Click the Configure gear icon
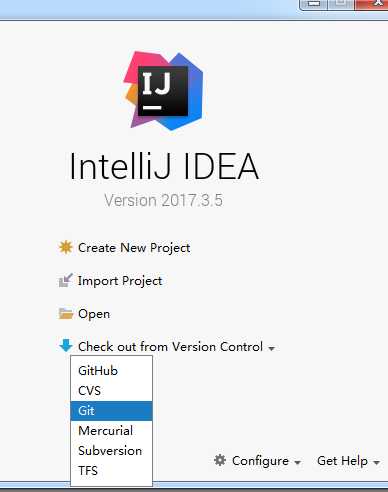 point(220,460)
